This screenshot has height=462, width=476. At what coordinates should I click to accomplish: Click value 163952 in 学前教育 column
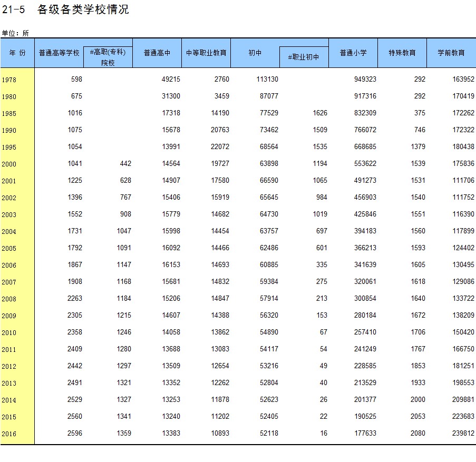463,79
